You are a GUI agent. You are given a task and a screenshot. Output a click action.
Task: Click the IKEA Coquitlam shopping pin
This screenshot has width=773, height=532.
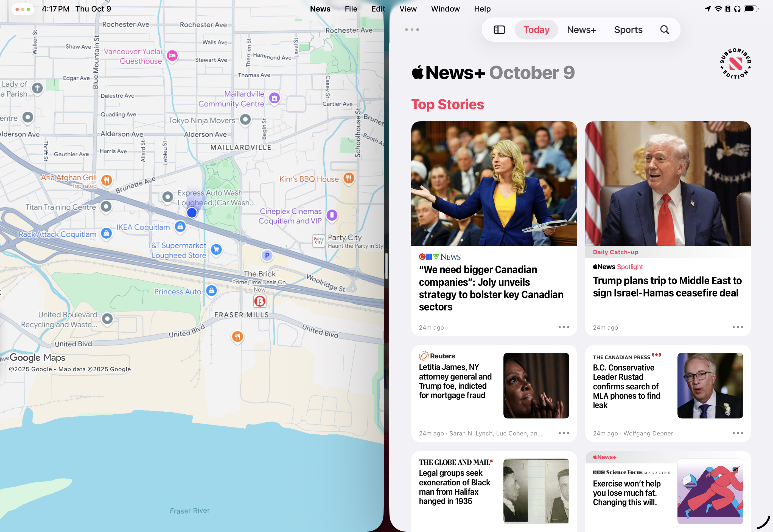click(180, 227)
